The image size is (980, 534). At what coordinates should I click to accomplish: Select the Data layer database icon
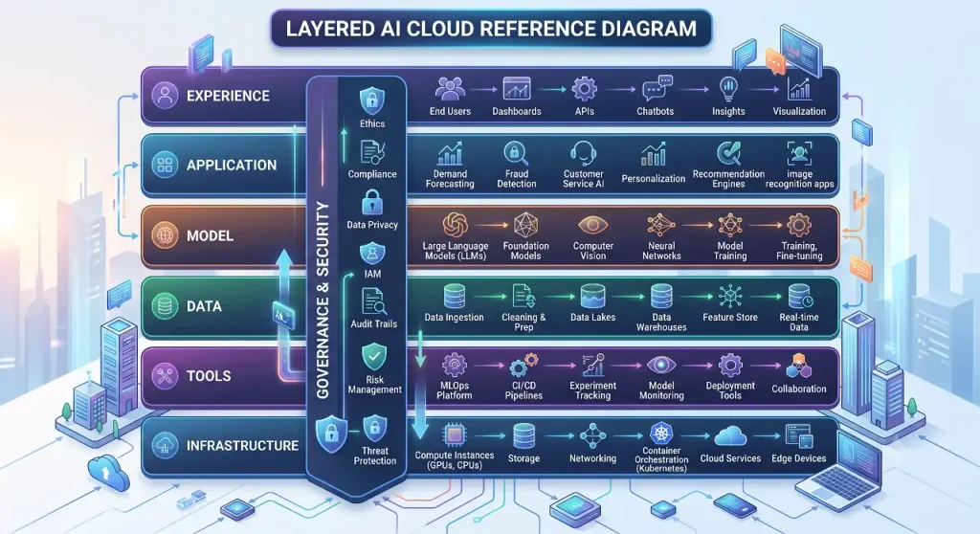point(165,306)
